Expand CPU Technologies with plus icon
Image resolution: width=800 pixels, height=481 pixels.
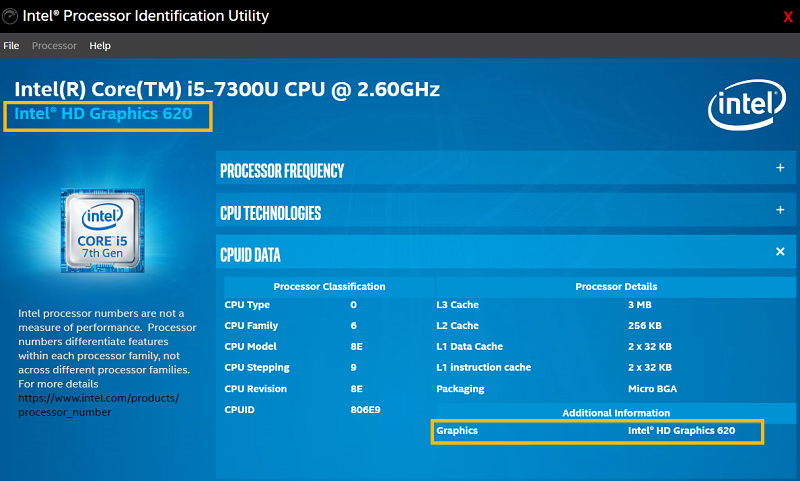point(780,210)
